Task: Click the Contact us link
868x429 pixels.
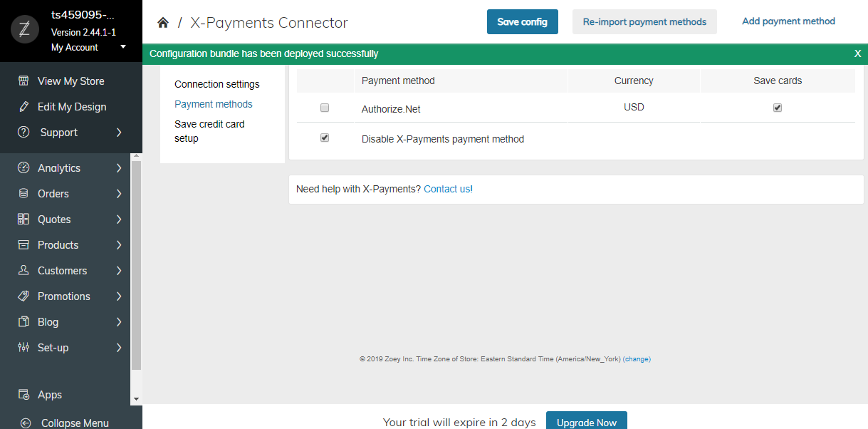Action: [x=446, y=189]
